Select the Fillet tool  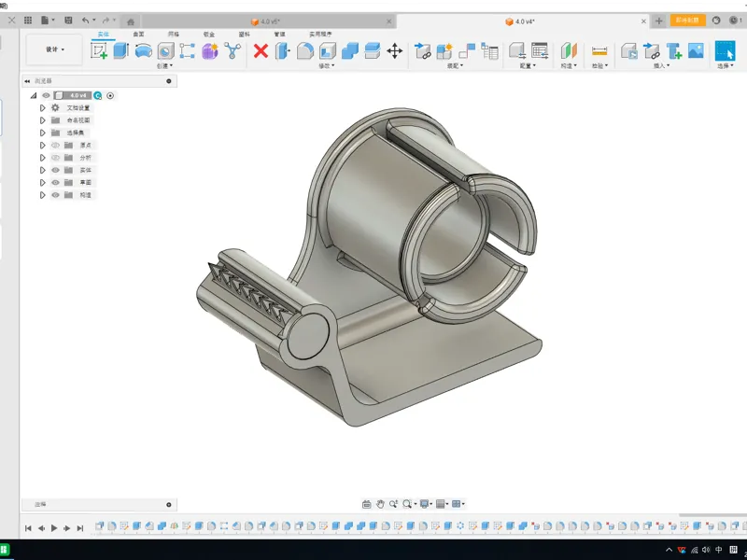(305, 50)
